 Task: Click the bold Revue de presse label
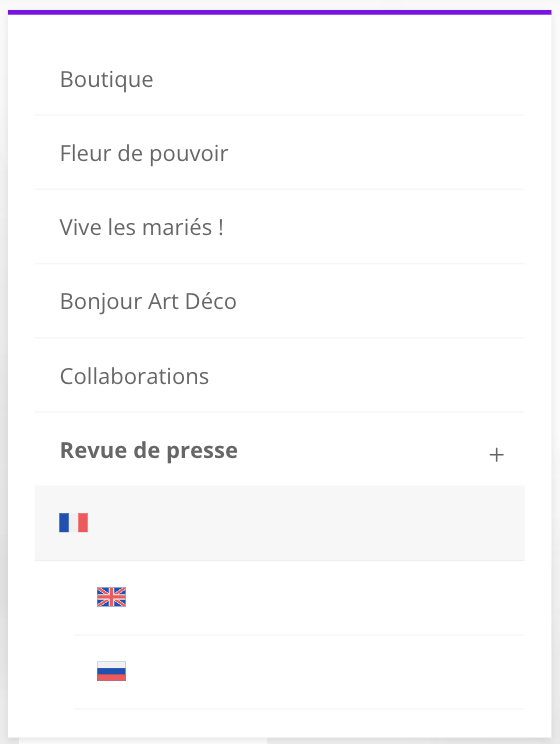point(149,451)
